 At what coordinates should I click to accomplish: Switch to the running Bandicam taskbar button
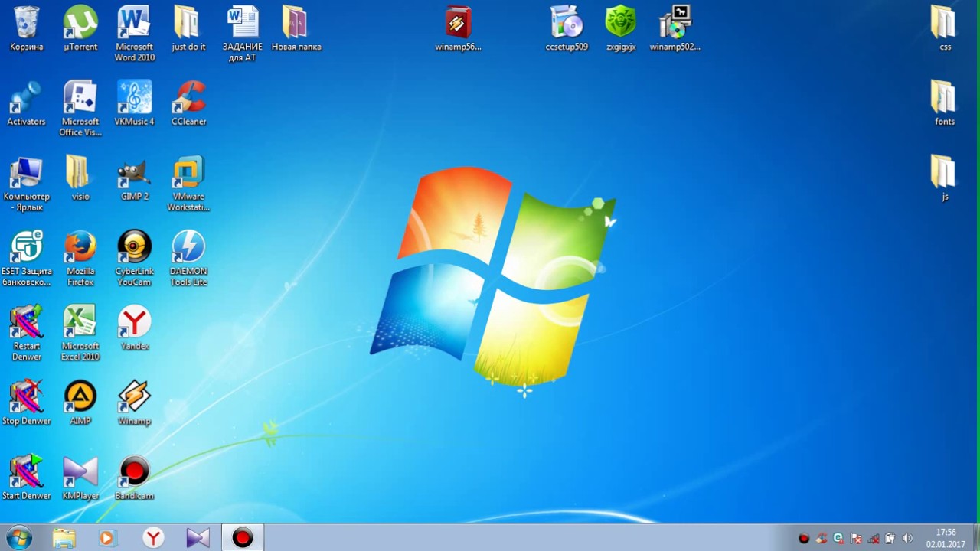243,538
